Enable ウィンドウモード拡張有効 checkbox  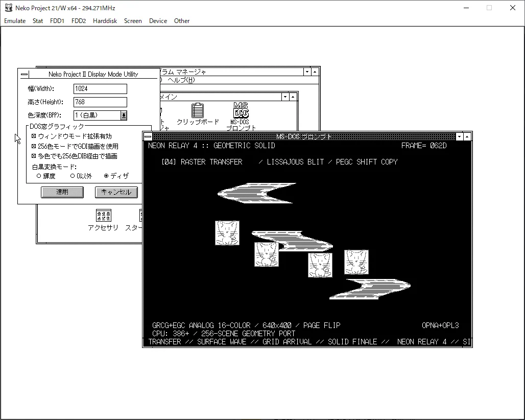34,136
